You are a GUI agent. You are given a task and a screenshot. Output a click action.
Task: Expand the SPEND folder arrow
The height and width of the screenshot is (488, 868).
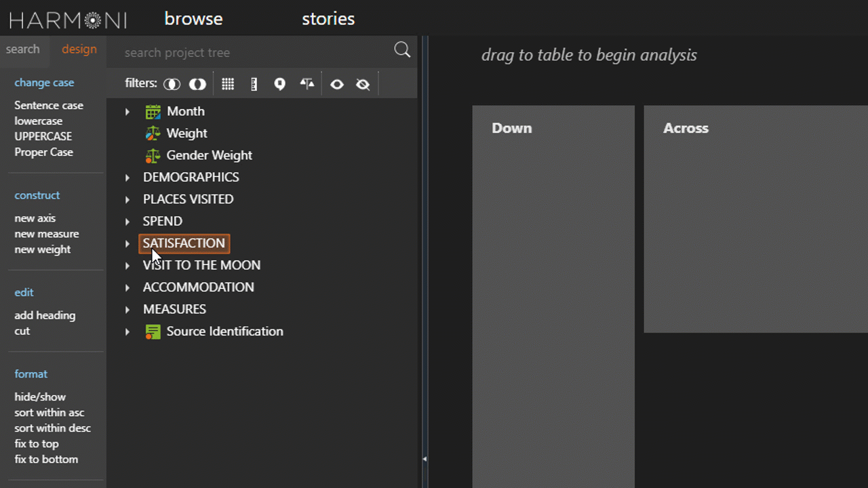tap(127, 222)
